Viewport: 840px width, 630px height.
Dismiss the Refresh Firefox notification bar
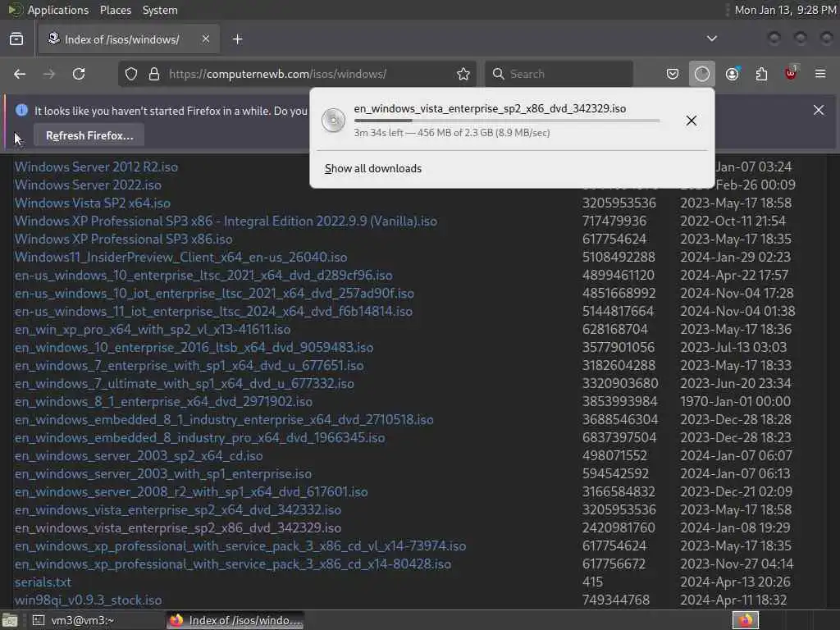(x=819, y=110)
